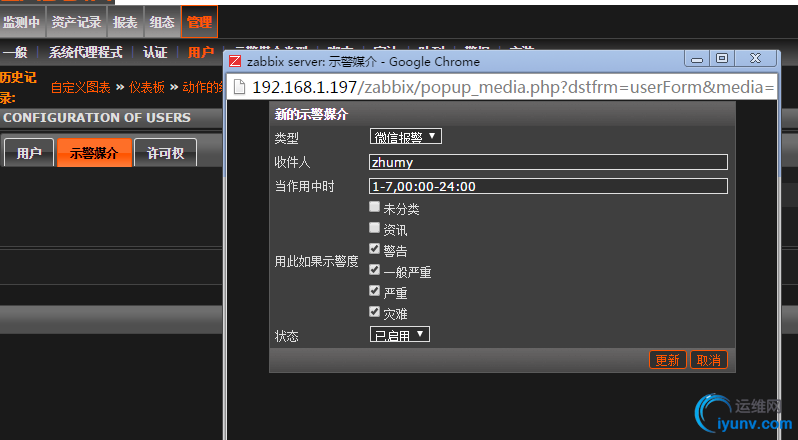Minimize the popup Chrome window
The image size is (798, 440).
[x=697, y=59]
